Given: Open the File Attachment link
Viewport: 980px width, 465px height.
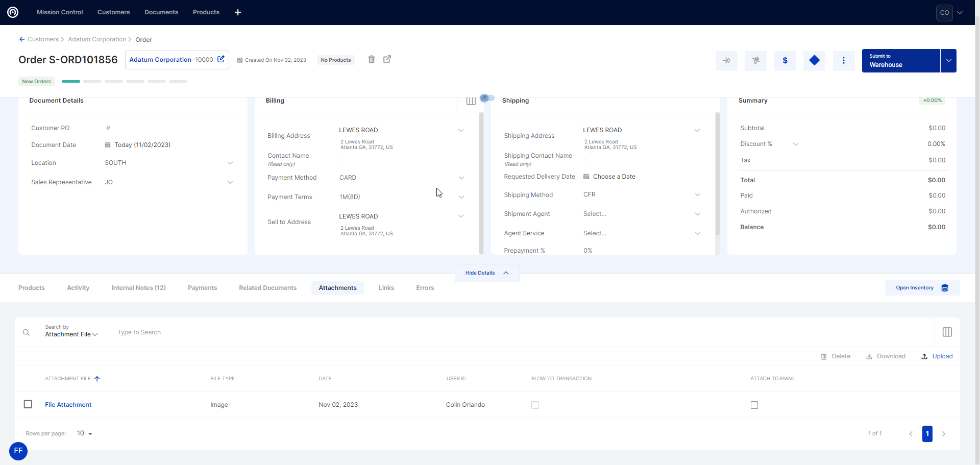Looking at the screenshot, I should pyautogui.click(x=68, y=405).
